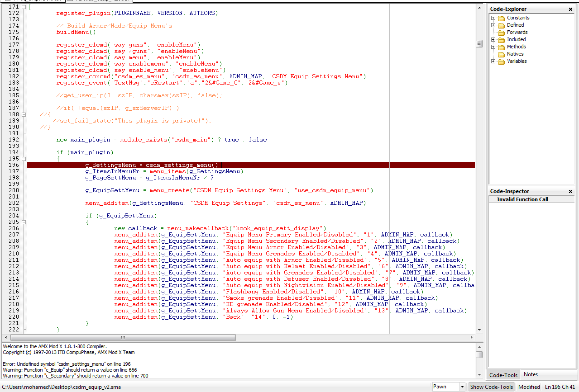The width and height of the screenshot is (579, 392).
Task: Expand the Variables tree node
Action: pyautogui.click(x=493, y=61)
